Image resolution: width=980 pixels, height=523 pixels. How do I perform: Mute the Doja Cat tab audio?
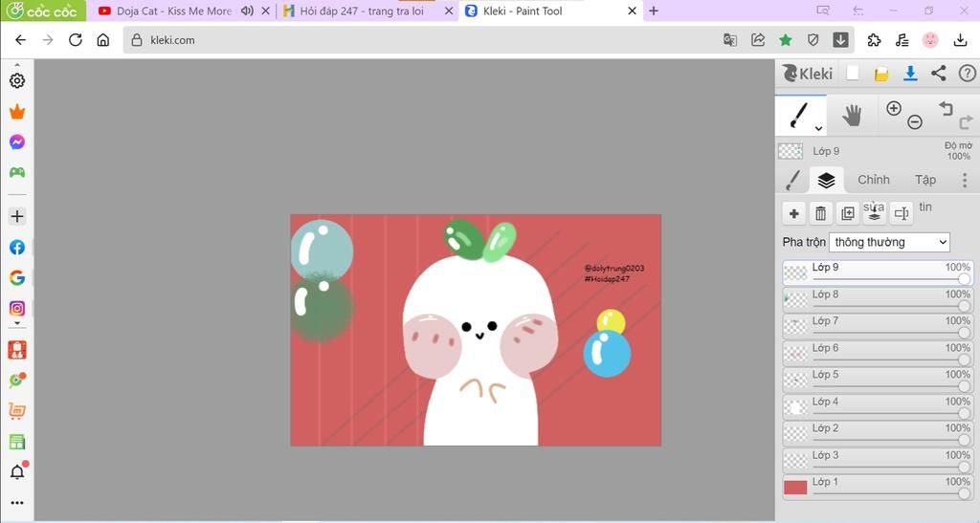(x=247, y=11)
